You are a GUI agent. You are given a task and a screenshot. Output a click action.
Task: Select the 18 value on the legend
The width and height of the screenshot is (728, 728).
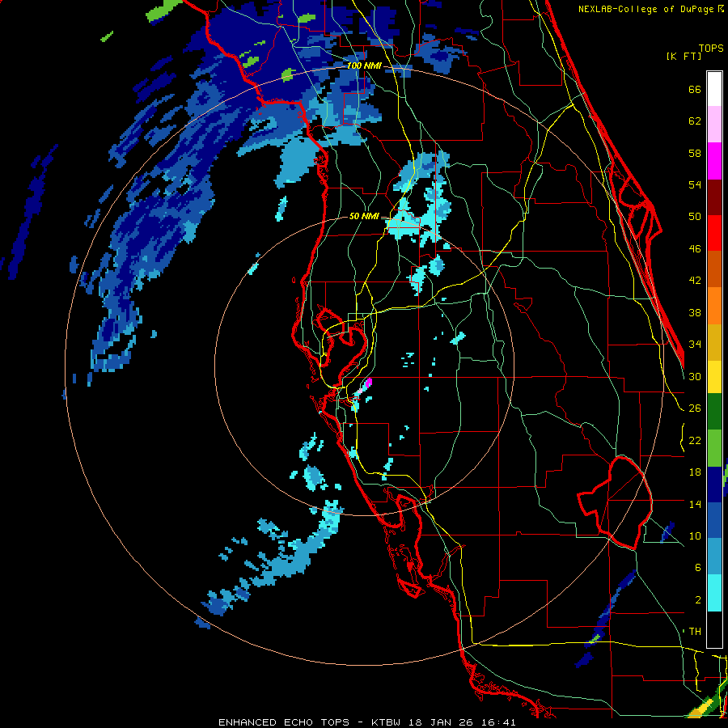coord(695,472)
